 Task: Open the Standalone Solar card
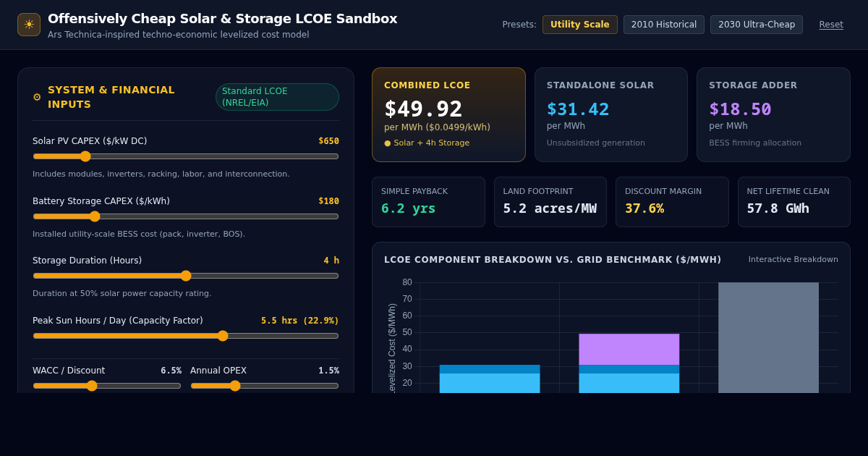[x=611, y=114]
